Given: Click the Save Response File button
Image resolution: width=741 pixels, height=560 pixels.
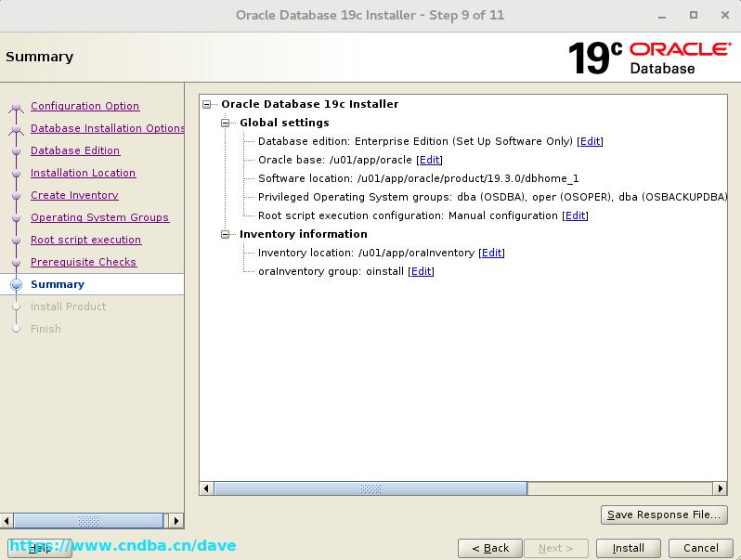Looking at the screenshot, I should [664, 514].
